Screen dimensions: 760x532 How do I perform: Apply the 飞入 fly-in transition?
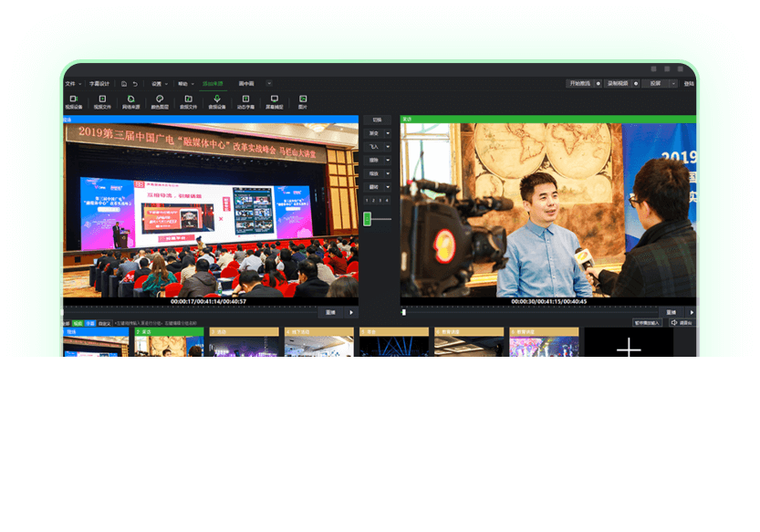click(x=374, y=146)
